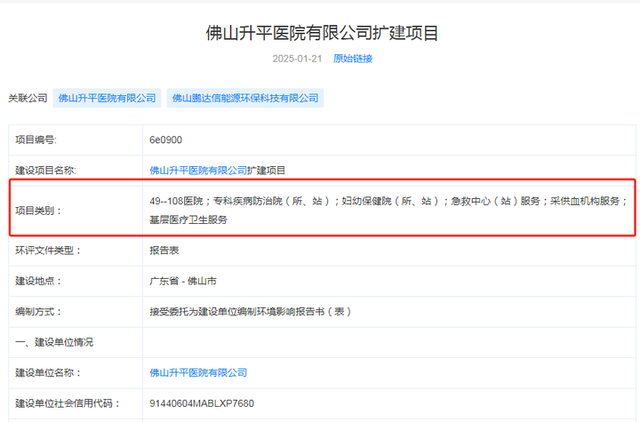Select location value 广东省 - 佛山市
The width and height of the screenshot is (640, 422).
[x=183, y=281]
